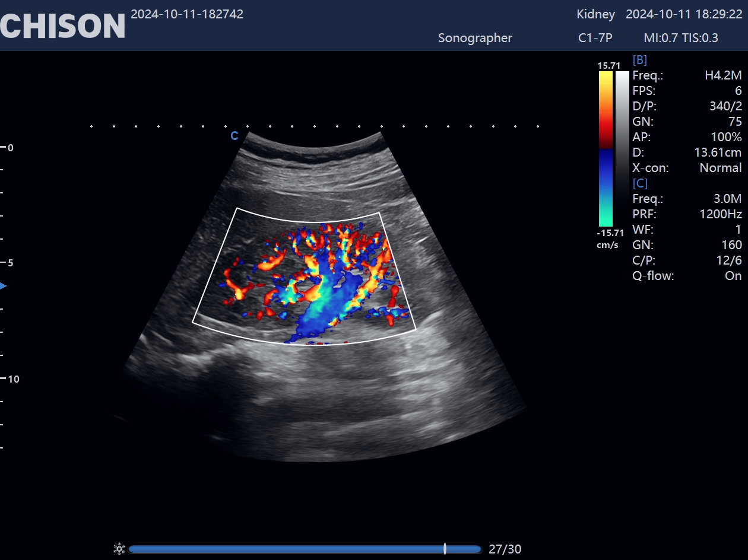Click the FPS value 6
Viewport: 748px width, 560px height.
click(739, 91)
